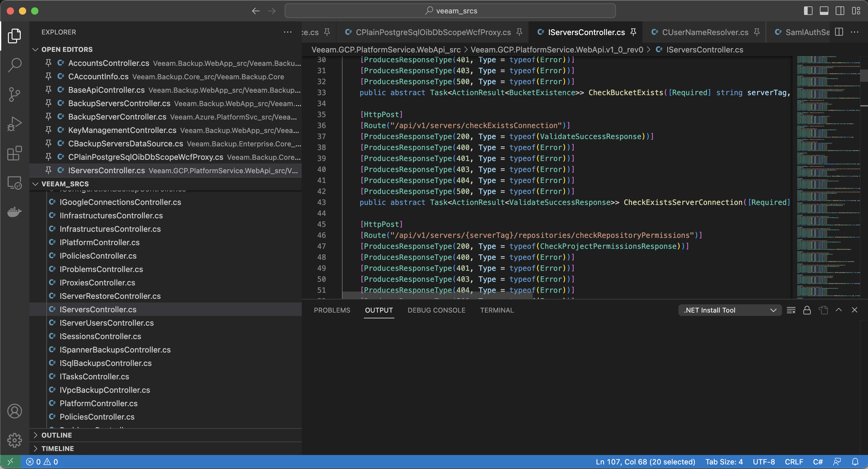Click the remote window indicator in status bar
Image resolution: width=868 pixels, height=469 pixels.
click(x=10, y=462)
